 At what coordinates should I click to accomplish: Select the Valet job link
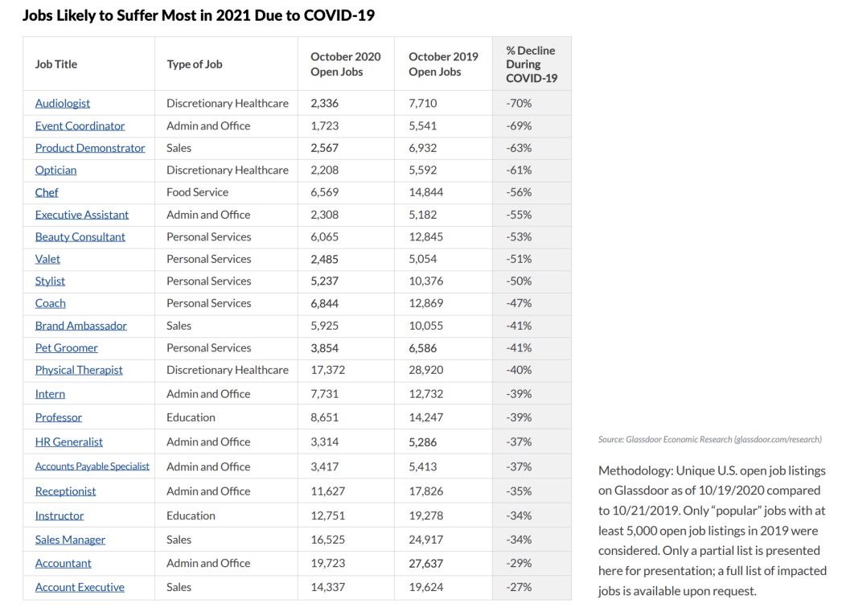tap(47, 259)
